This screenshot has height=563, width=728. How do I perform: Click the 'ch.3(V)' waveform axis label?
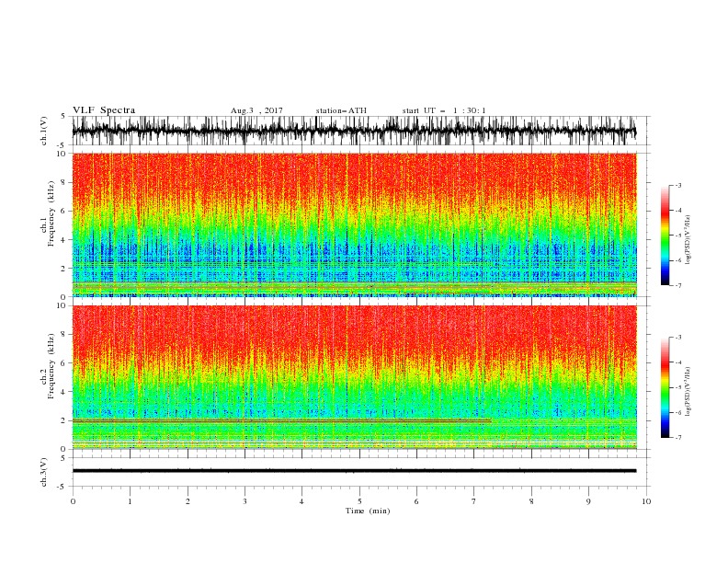(44, 472)
